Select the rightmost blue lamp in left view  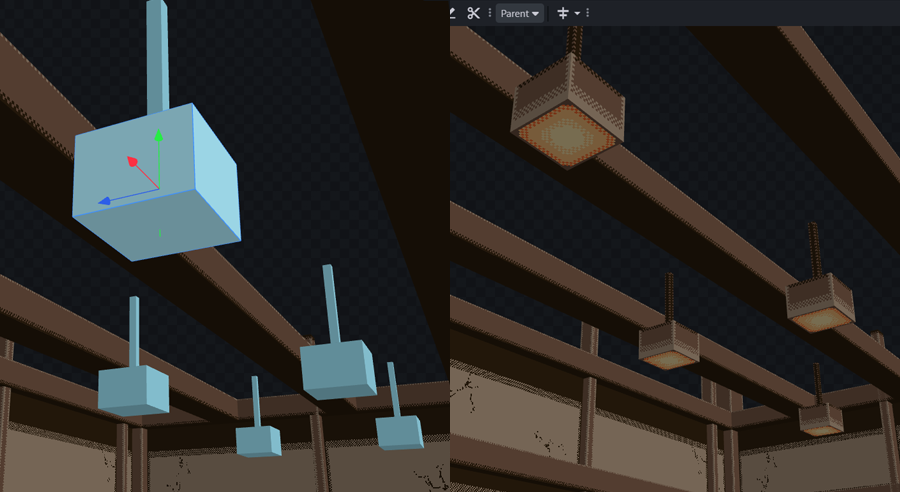pos(400,431)
